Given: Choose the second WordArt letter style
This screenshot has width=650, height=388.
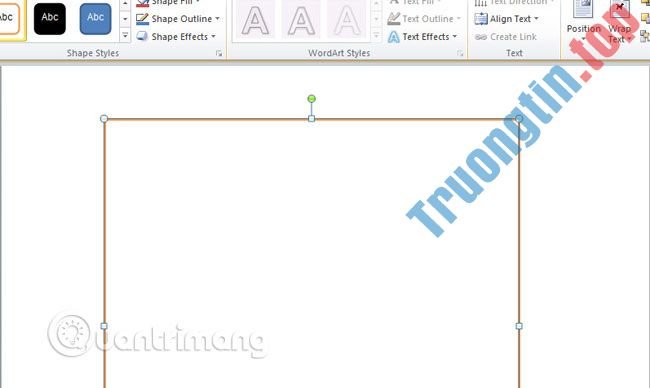Looking at the screenshot, I should tap(301, 20).
